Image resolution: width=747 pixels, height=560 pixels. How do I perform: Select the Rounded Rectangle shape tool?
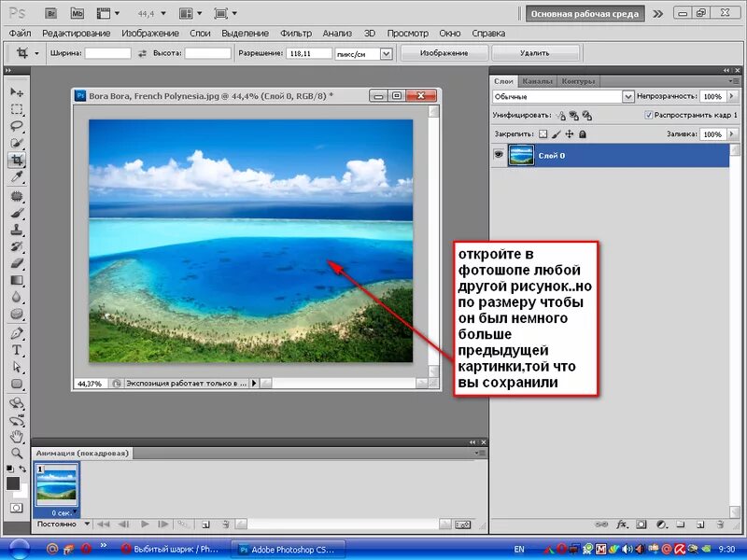(17, 384)
